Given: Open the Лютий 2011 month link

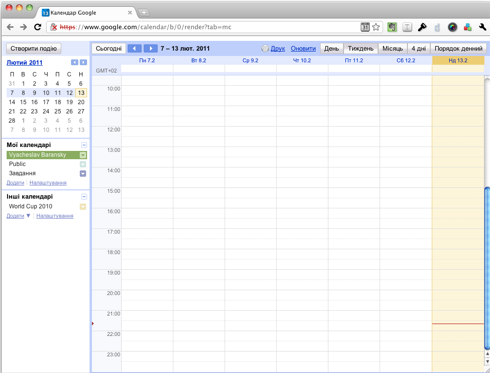Looking at the screenshot, I should (25, 63).
